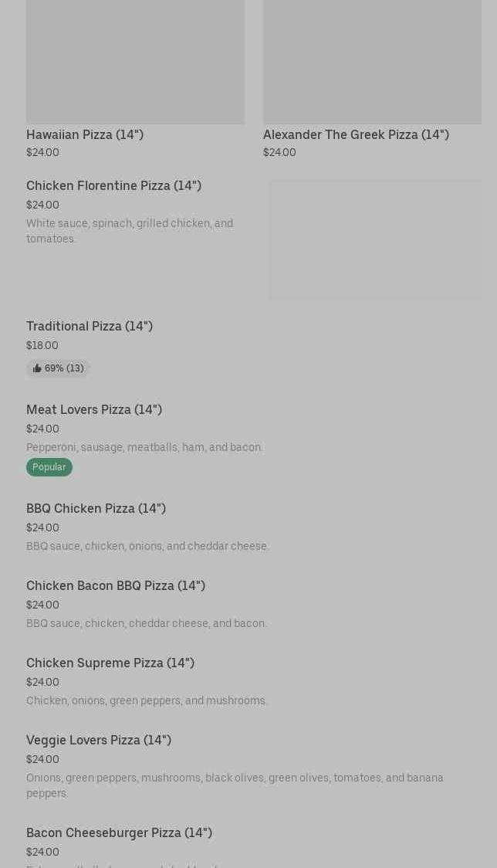
Task: Choose Chicken Florentine Pizza (14") from the menu
Action: (x=113, y=185)
